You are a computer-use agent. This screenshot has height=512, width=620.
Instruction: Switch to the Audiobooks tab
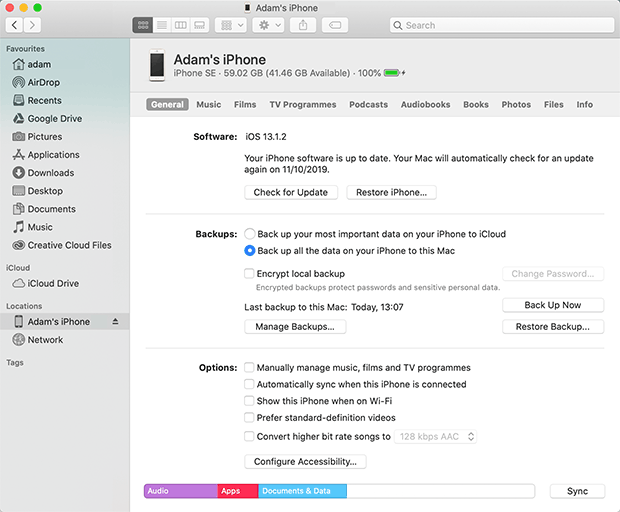coord(425,104)
